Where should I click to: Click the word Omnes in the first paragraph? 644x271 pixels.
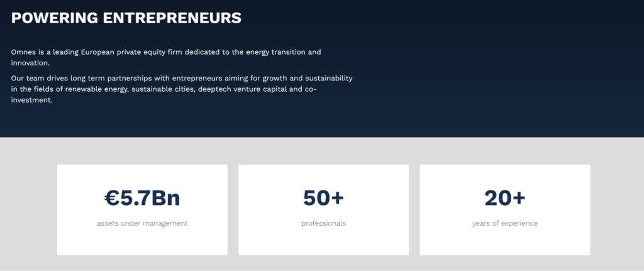pyautogui.click(x=22, y=53)
